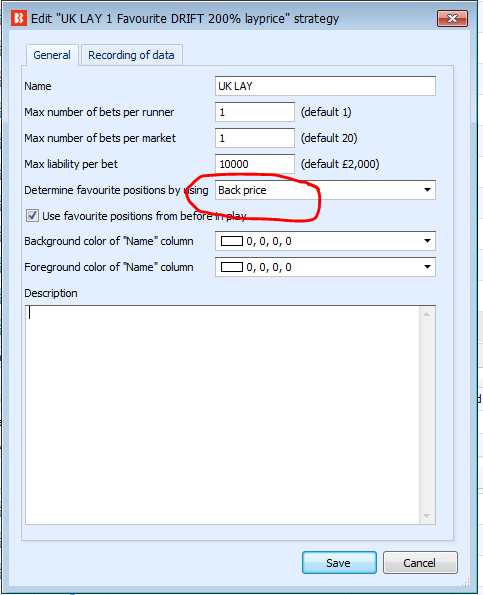The height and width of the screenshot is (595, 483).
Task: Click the Background color swatch box
Action: pos(232,241)
